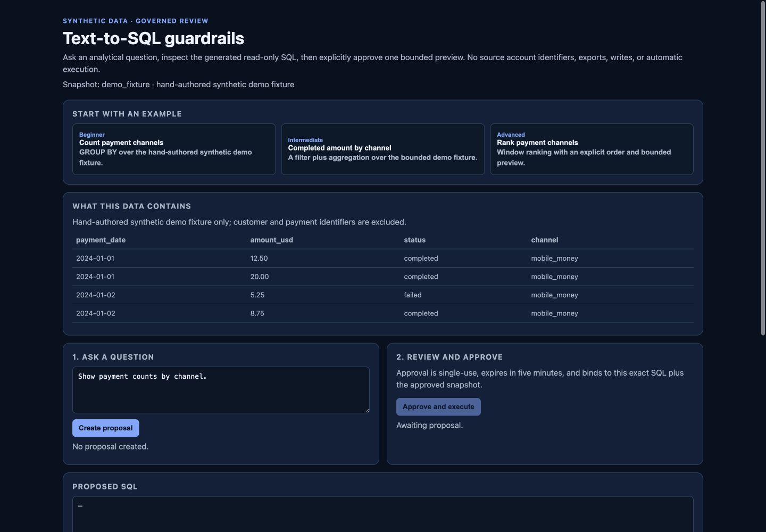Click Approve and execute

click(438, 407)
